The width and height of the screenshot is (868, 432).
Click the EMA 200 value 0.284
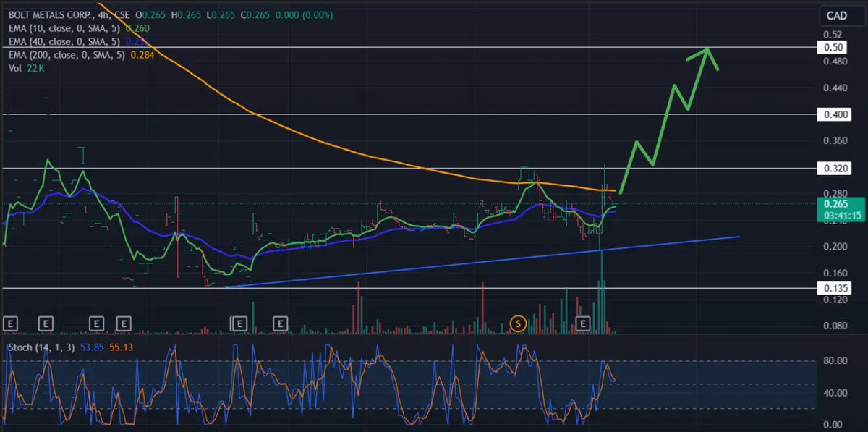(141, 55)
